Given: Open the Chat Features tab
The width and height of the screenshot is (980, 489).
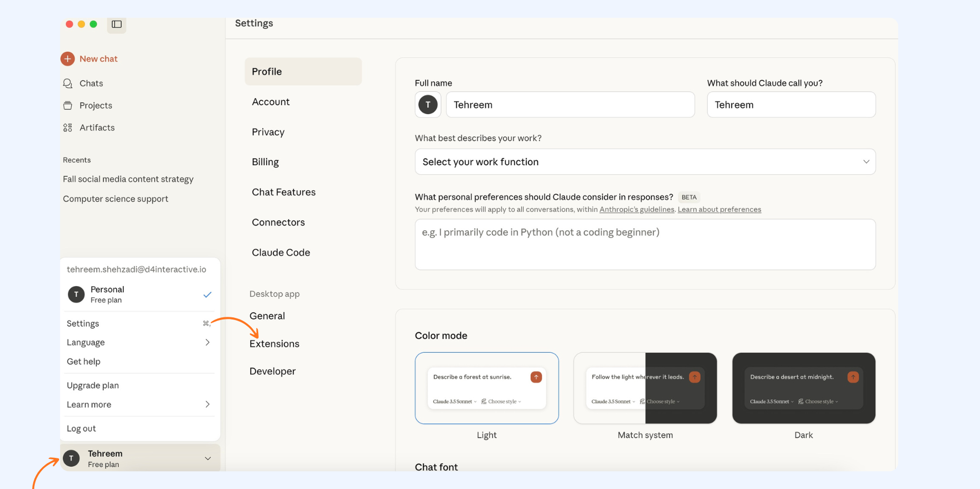Looking at the screenshot, I should tap(284, 192).
